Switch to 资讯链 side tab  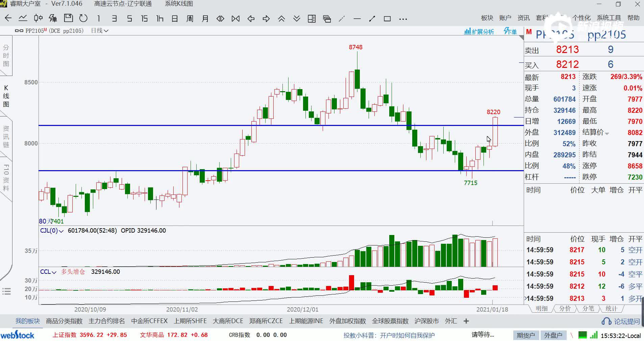pyautogui.click(x=6, y=137)
